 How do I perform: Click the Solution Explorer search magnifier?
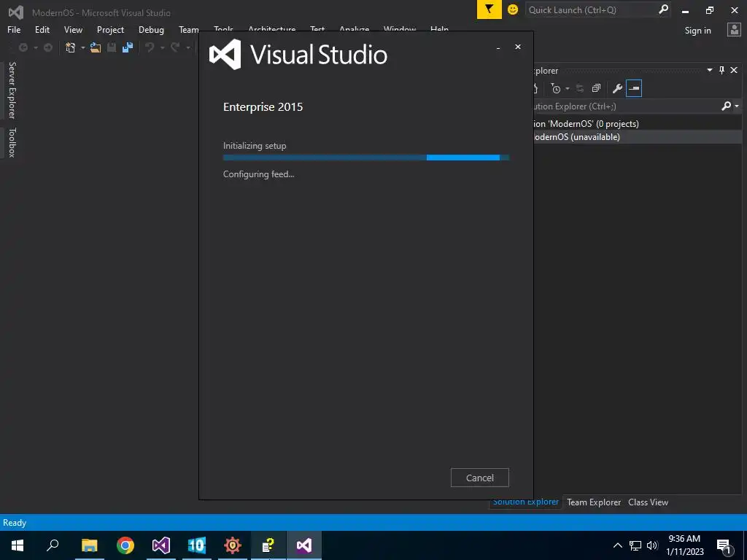click(x=726, y=106)
